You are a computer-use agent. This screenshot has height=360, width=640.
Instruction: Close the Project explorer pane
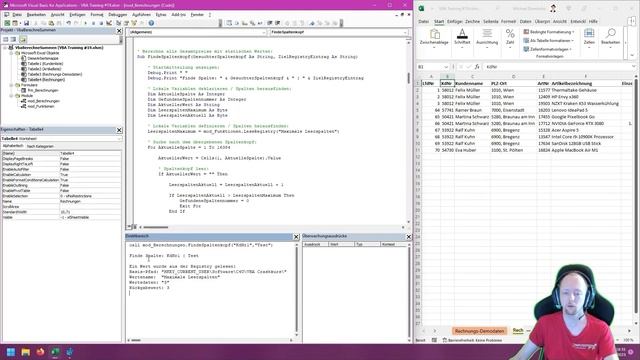pyautogui.click(x=119, y=31)
